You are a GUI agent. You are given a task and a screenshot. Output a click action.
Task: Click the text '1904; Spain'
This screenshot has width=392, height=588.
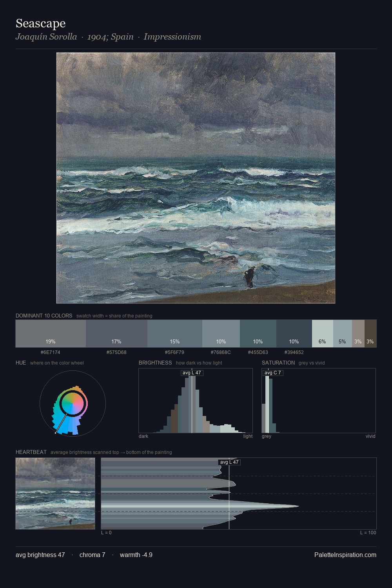pyautogui.click(x=111, y=37)
